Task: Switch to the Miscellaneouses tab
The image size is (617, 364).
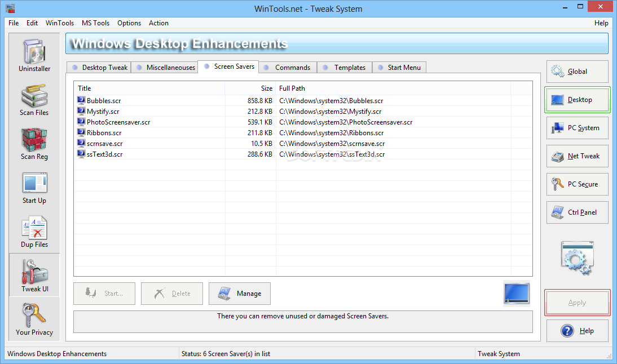Action: click(165, 68)
